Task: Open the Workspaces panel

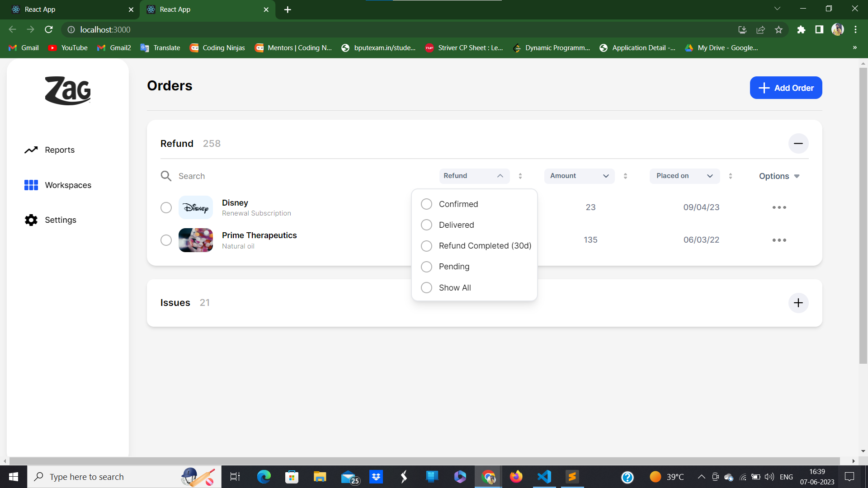Action: [x=67, y=185]
